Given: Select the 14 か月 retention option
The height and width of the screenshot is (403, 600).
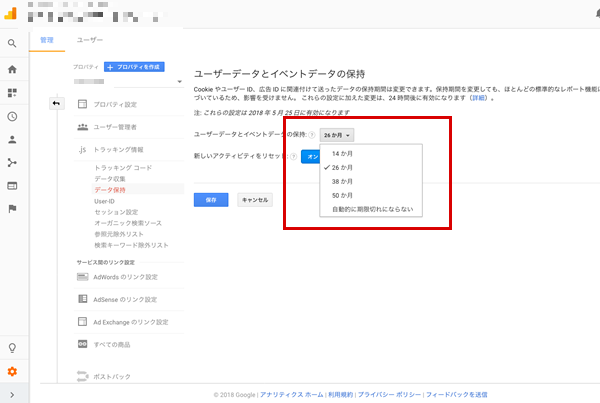Looking at the screenshot, I should (342, 154).
